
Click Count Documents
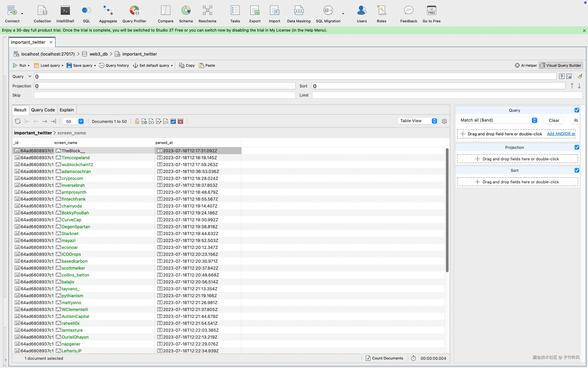(x=384, y=358)
